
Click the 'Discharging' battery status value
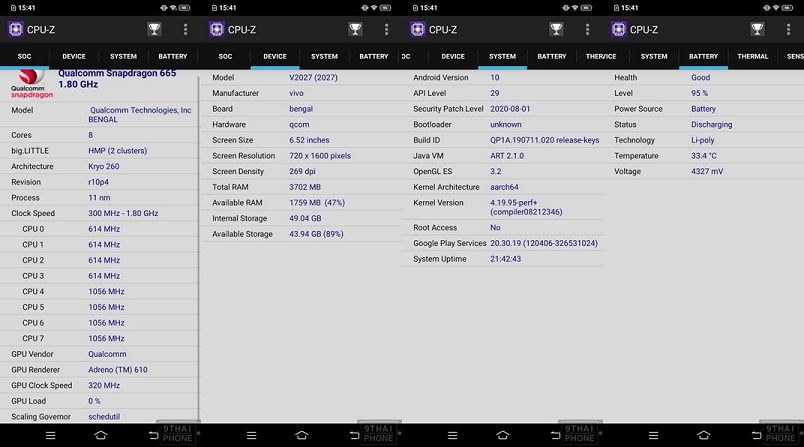712,125
